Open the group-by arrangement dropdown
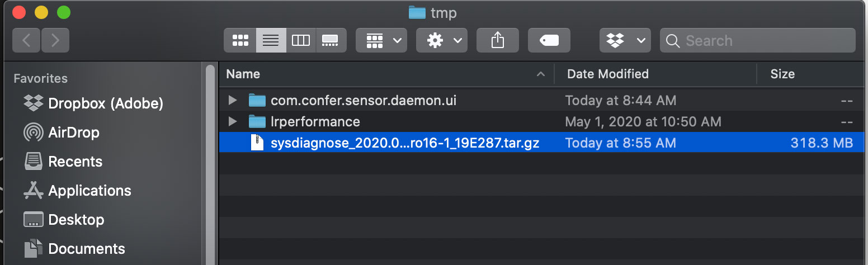The width and height of the screenshot is (868, 265). [x=384, y=40]
